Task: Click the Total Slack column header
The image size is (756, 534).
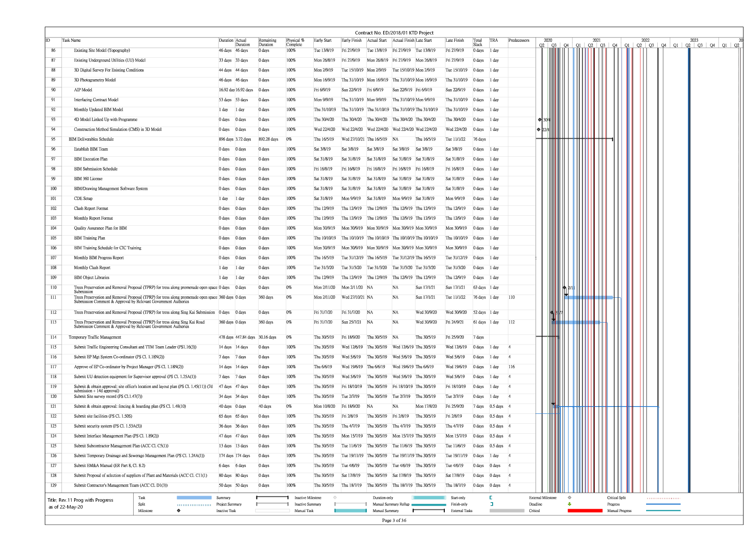Action: pyautogui.click(x=478, y=42)
